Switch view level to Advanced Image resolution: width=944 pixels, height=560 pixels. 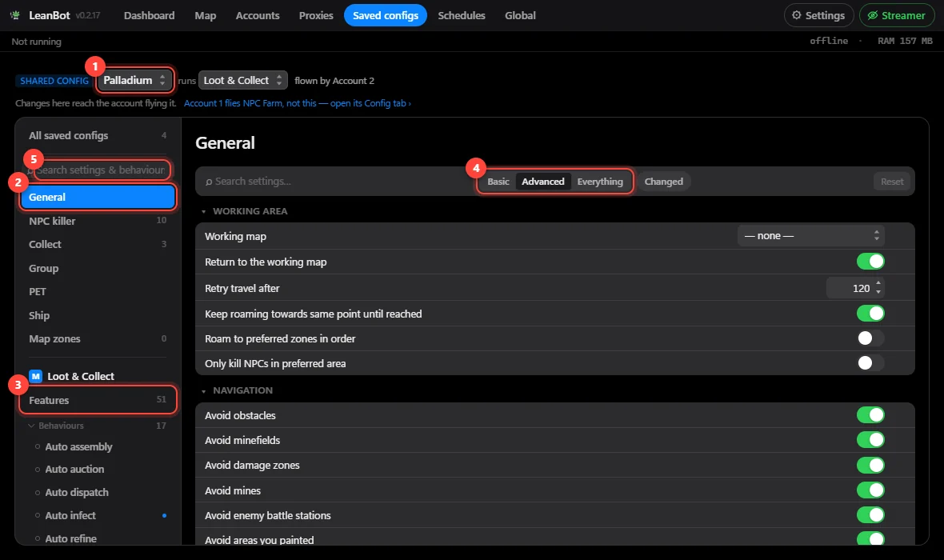tap(543, 182)
